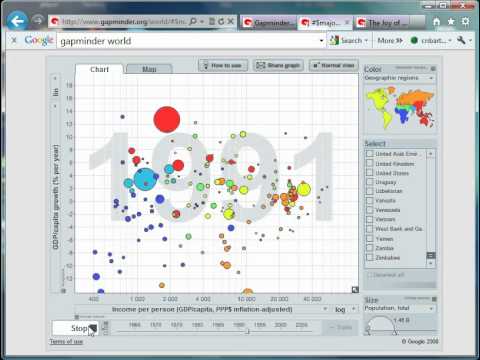Open the Terms of use link

[x=66, y=342]
